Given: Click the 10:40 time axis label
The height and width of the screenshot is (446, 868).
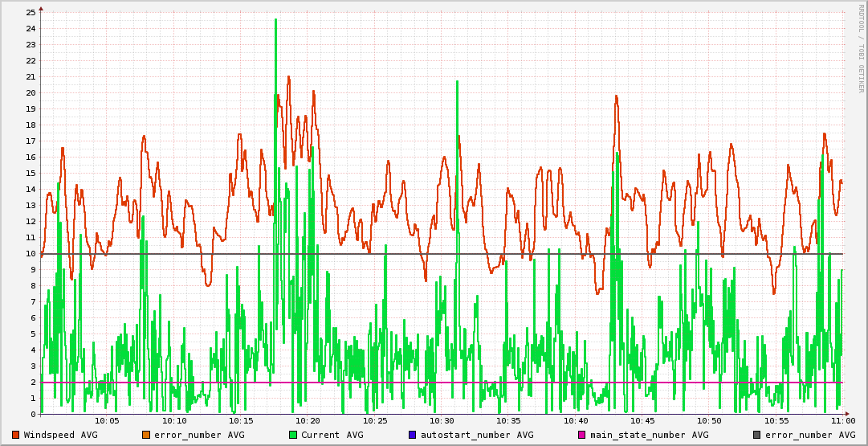Looking at the screenshot, I should [576, 421].
